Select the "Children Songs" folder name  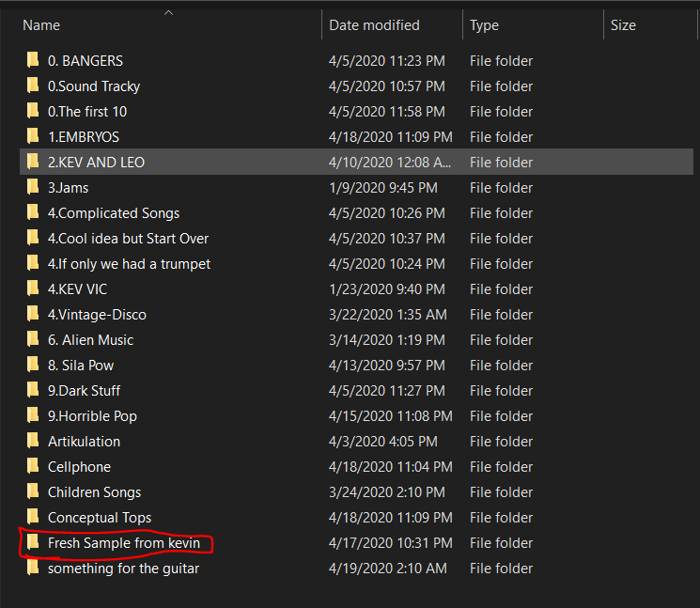coord(95,492)
